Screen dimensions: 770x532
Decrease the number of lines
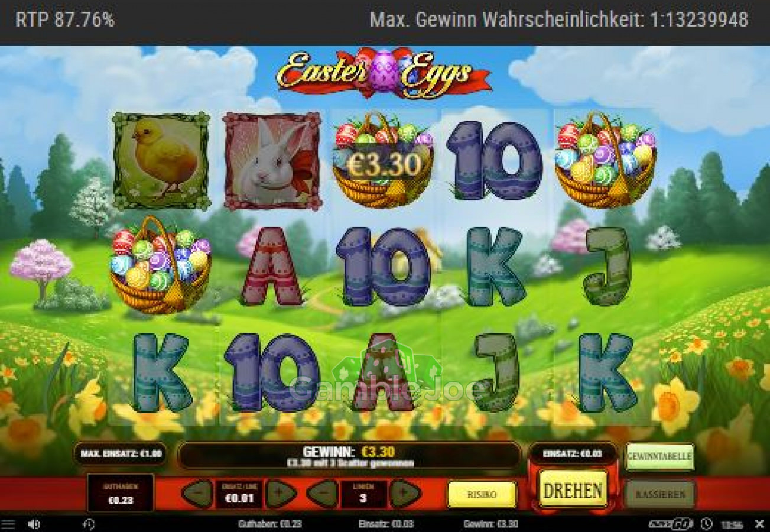click(x=322, y=494)
